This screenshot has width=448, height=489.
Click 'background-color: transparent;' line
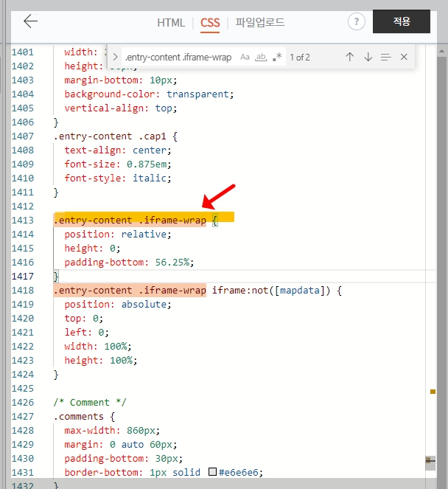coord(149,94)
